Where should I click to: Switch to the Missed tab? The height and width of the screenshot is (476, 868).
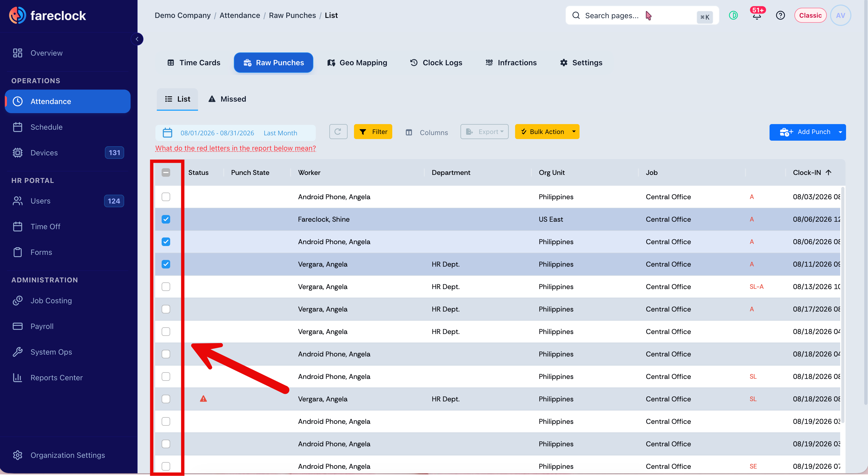pyautogui.click(x=227, y=99)
